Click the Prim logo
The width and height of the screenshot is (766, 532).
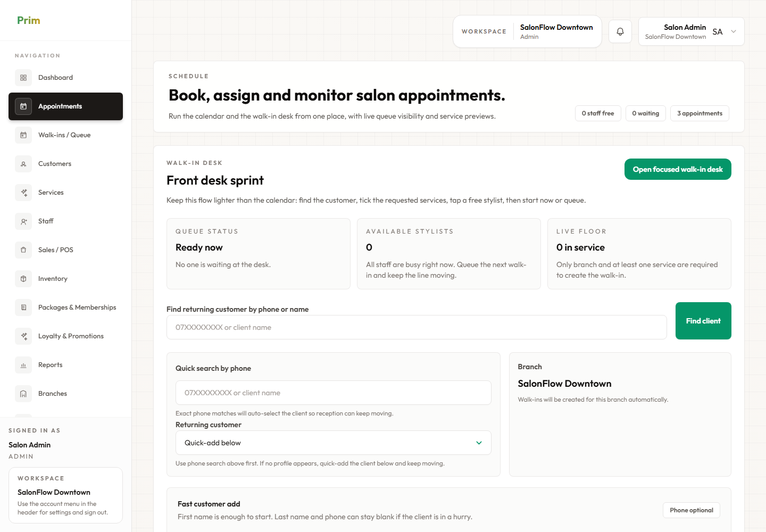tap(29, 20)
